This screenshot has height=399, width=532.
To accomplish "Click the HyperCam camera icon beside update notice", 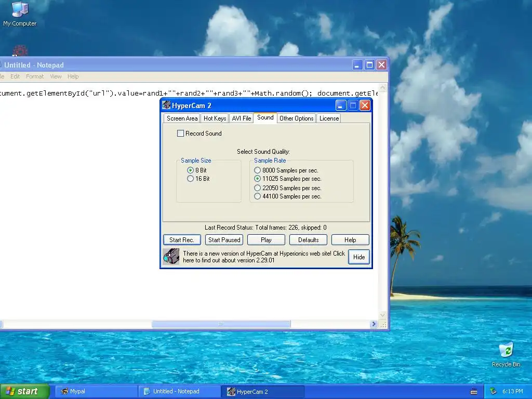I will click(171, 257).
